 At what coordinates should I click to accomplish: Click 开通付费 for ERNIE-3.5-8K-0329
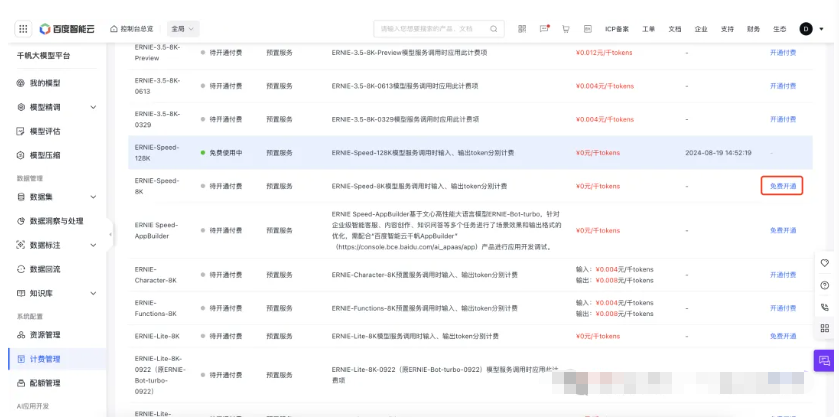(x=783, y=119)
